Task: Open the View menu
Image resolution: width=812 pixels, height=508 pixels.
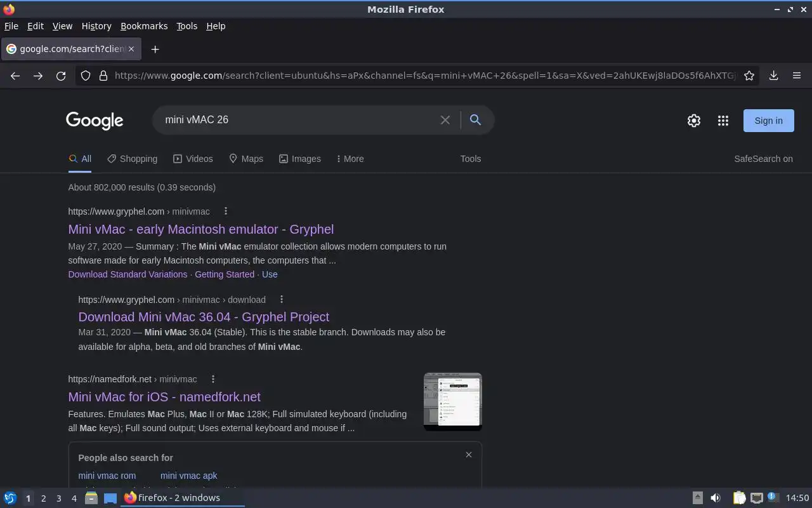Action: [x=62, y=26]
